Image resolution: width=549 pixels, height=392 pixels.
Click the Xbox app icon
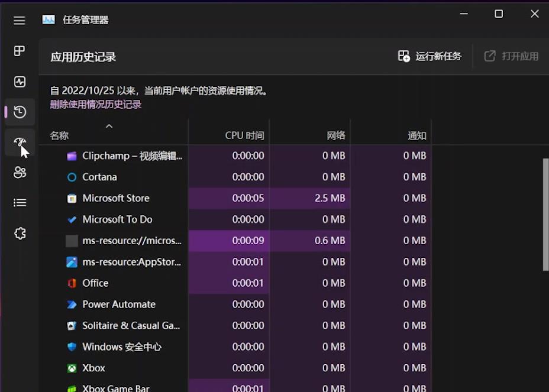click(71, 368)
